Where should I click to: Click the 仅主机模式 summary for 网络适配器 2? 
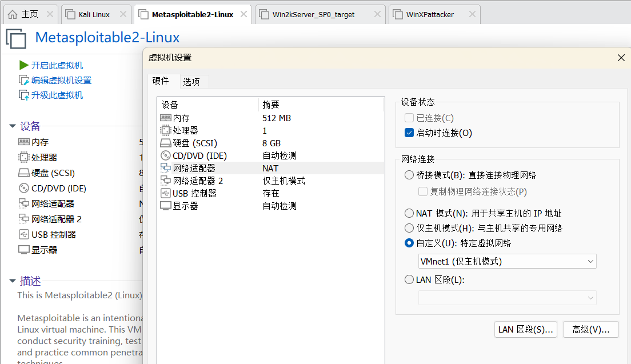pos(283,181)
